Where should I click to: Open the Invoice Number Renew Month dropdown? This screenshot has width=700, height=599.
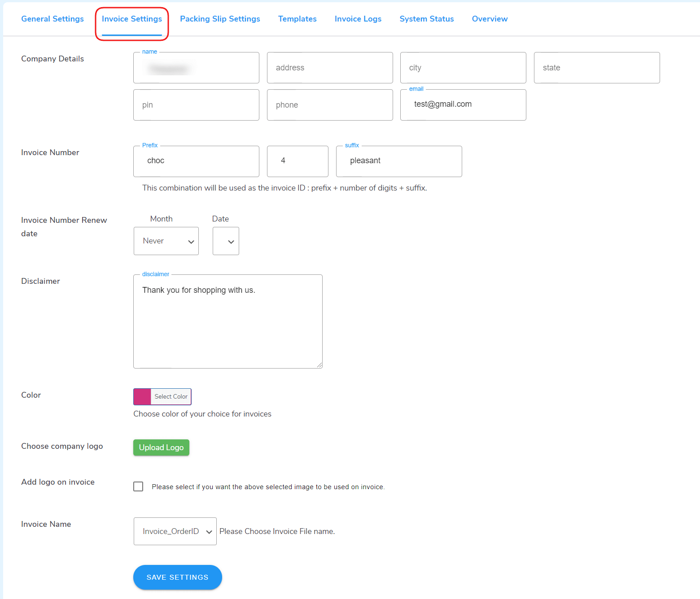click(x=166, y=241)
